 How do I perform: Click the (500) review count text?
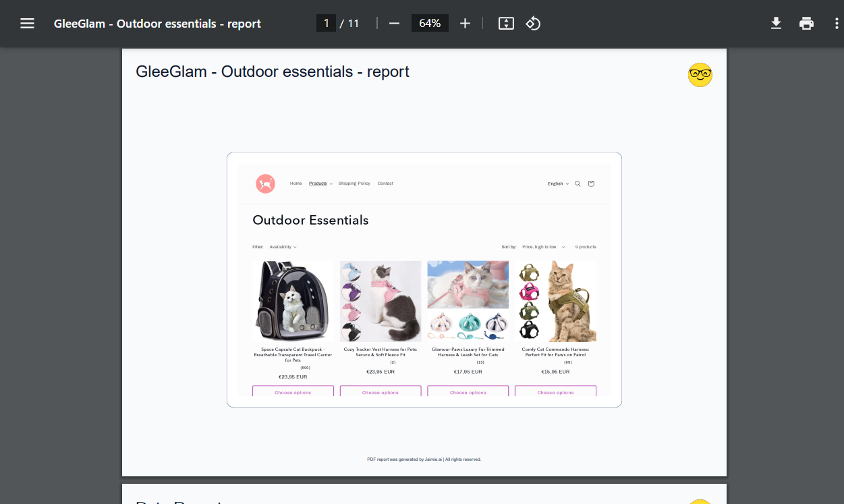click(x=305, y=368)
